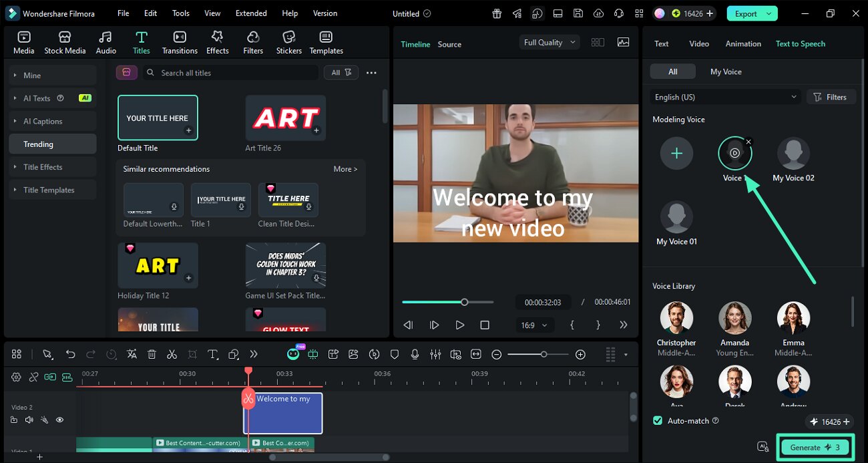Open the Effects panel

point(217,43)
